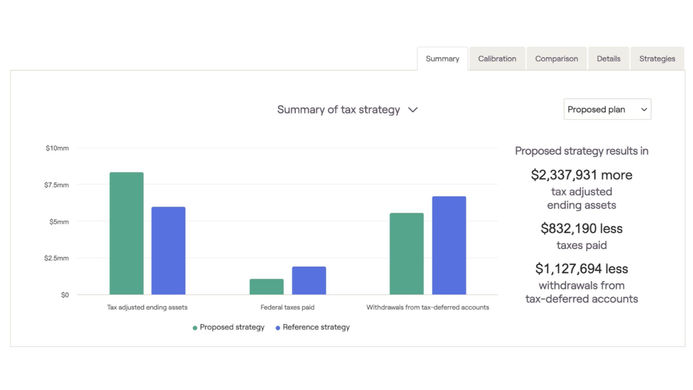693x390 pixels.
Task: Open the Comparison tab
Action: tap(556, 59)
